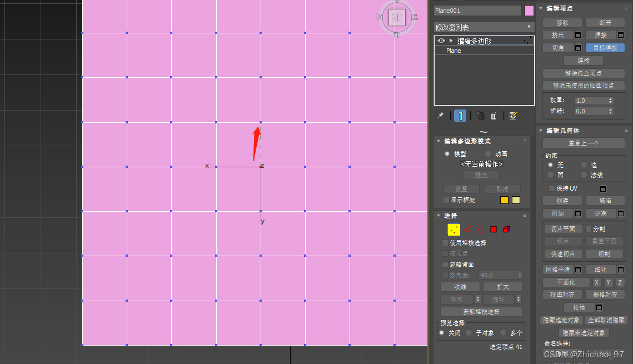
Task: Click 扩大 selection button
Action: (x=503, y=287)
